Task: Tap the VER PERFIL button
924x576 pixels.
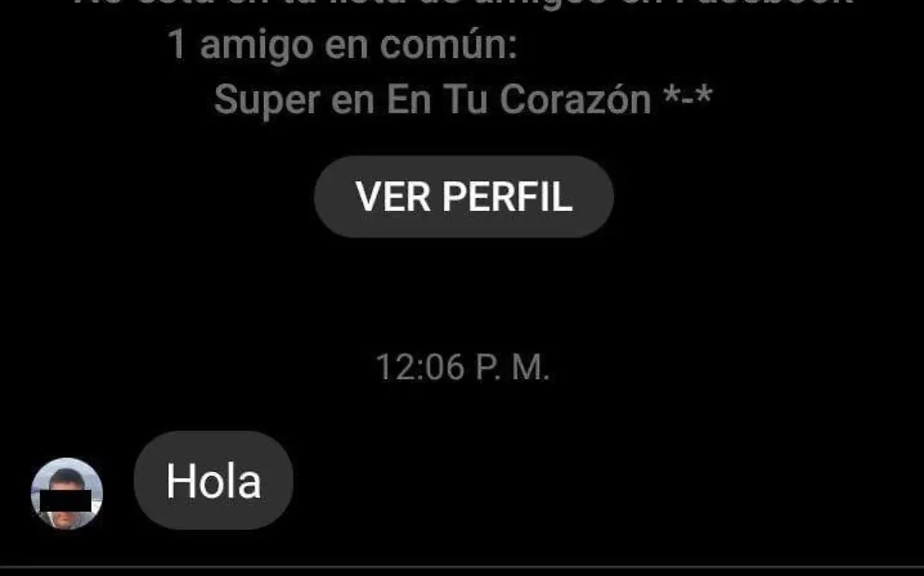Action: (x=464, y=197)
